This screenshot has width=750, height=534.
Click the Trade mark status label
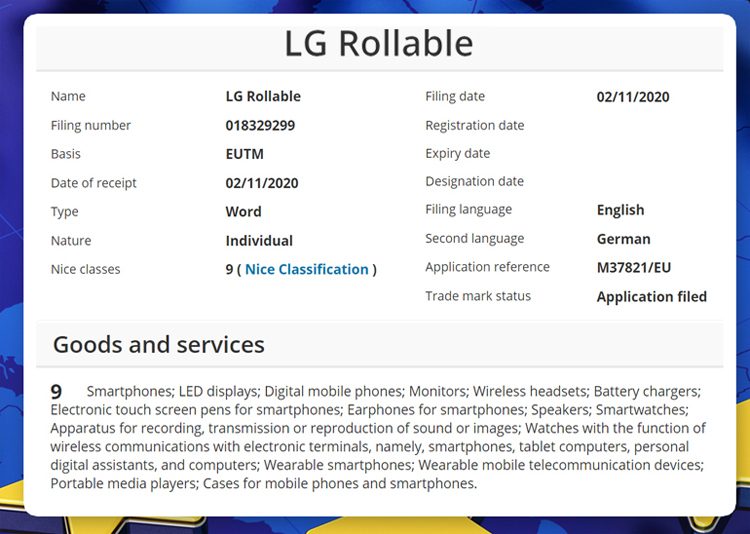478,296
